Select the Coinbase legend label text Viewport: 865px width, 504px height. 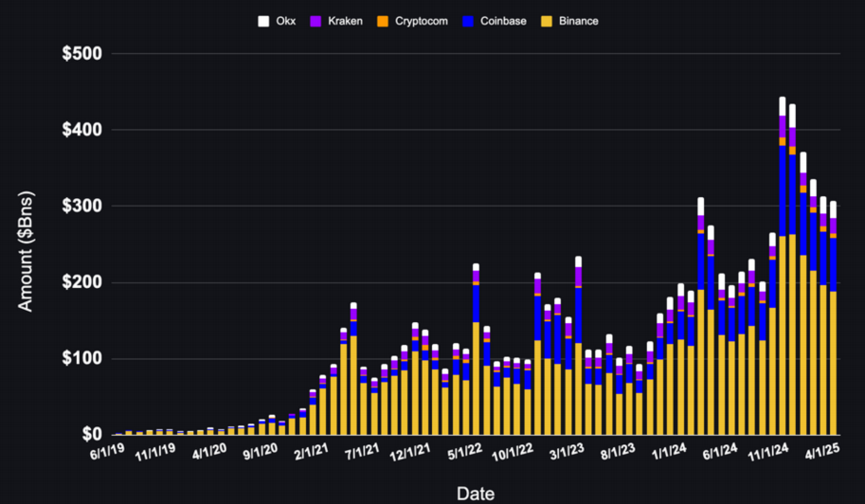pos(503,21)
